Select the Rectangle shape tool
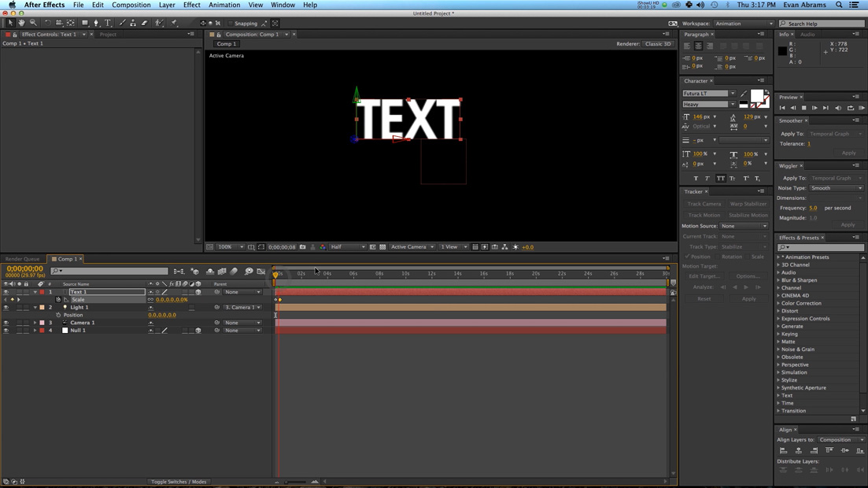Viewport: 868px width, 488px height. [85, 24]
